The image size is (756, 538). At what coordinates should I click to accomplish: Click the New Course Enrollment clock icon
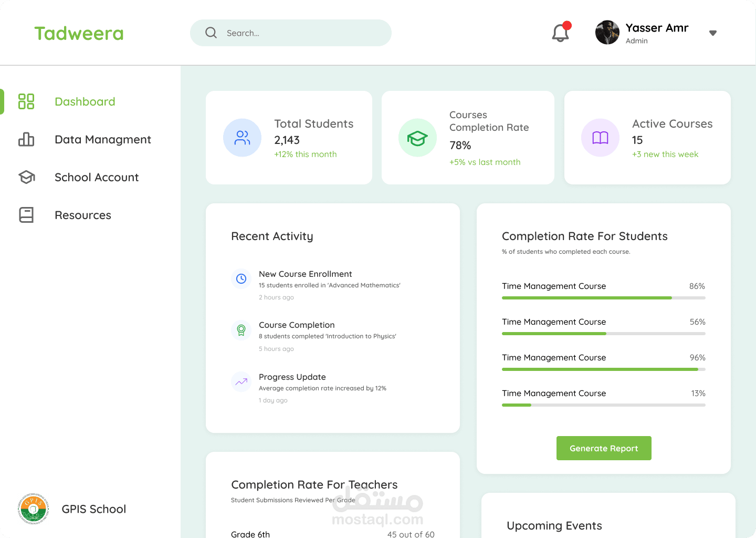pyautogui.click(x=241, y=278)
